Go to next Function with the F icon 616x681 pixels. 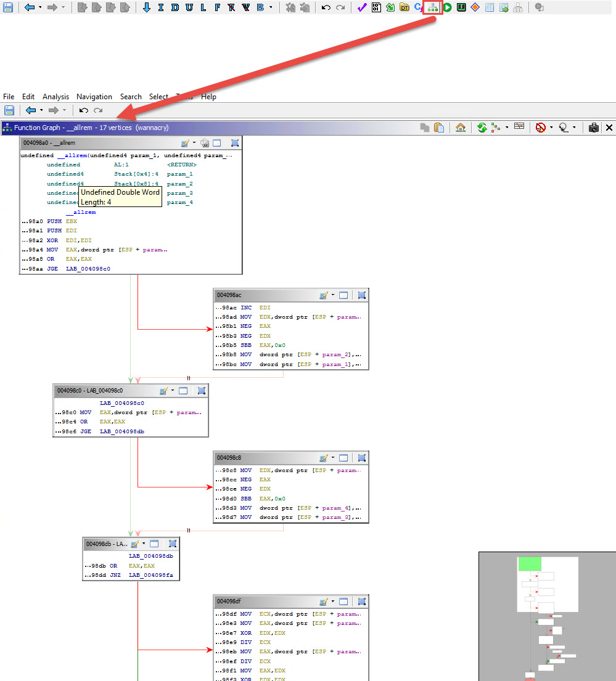click(217, 7)
